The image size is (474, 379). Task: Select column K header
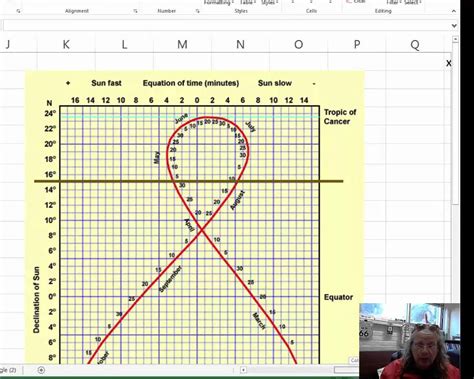pos(66,44)
